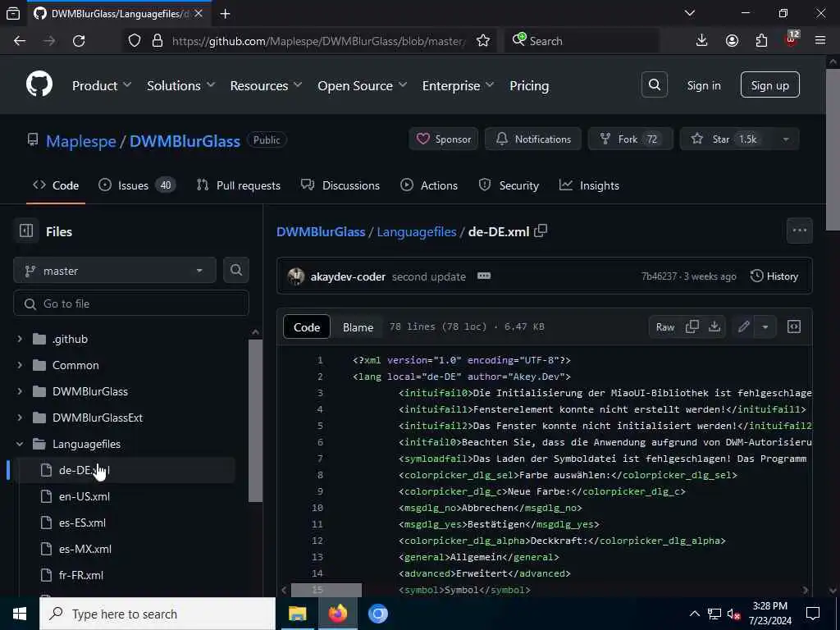840x630 pixels.
Task: Edit this file pencil icon
Action: point(743,326)
